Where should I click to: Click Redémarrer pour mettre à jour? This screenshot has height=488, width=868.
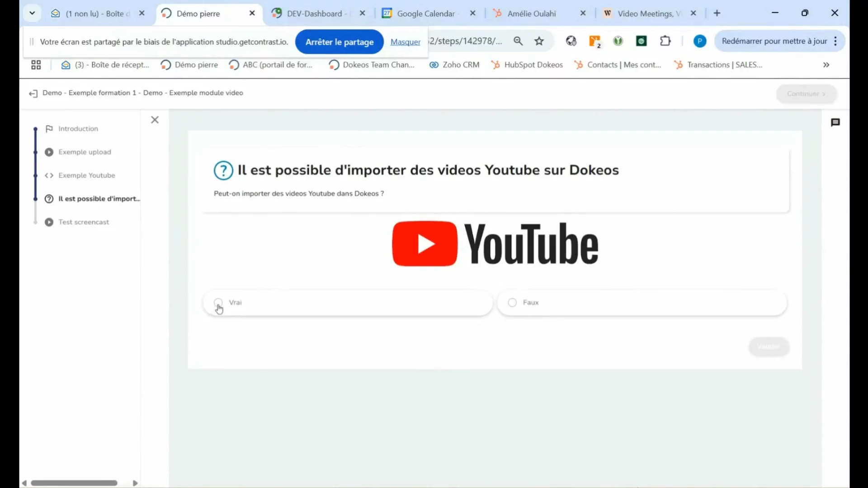tap(774, 41)
